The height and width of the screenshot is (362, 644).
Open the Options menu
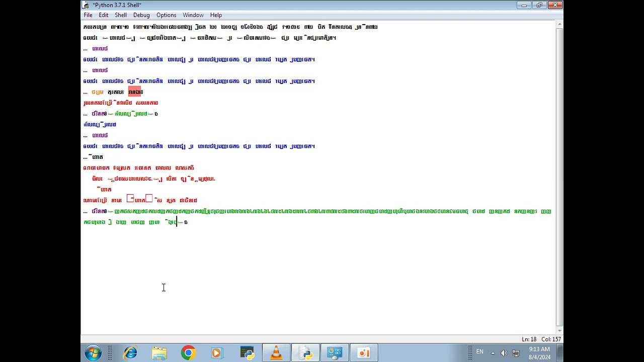click(166, 15)
